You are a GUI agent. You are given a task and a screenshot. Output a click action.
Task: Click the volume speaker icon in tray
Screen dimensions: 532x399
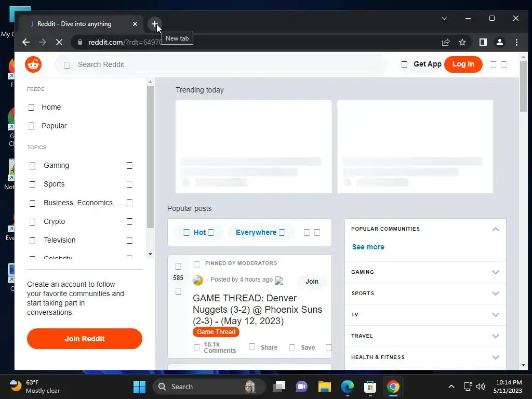pyautogui.click(x=481, y=387)
